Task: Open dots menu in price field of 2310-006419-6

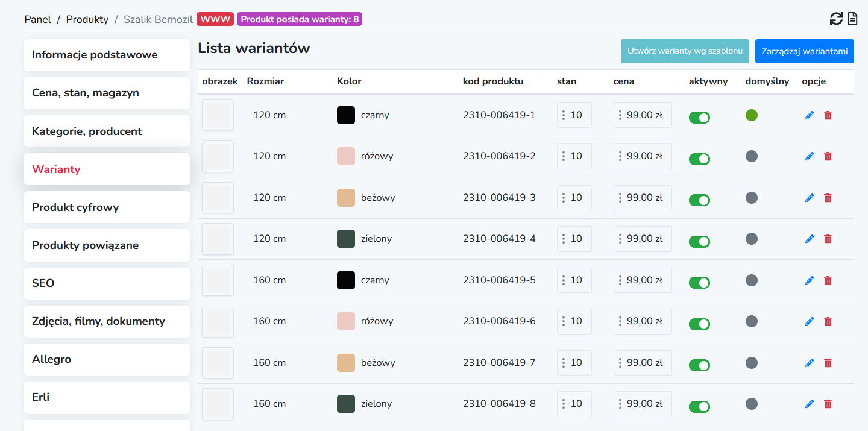Action: pos(620,321)
